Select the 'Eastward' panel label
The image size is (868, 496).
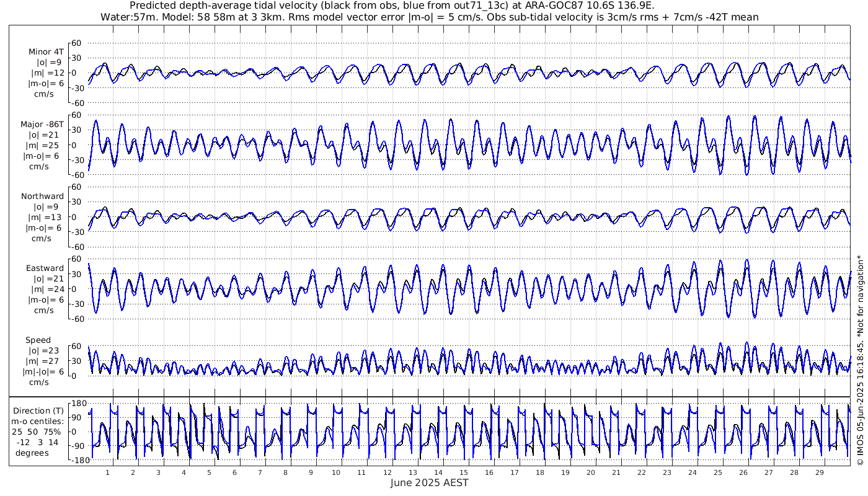45,268
